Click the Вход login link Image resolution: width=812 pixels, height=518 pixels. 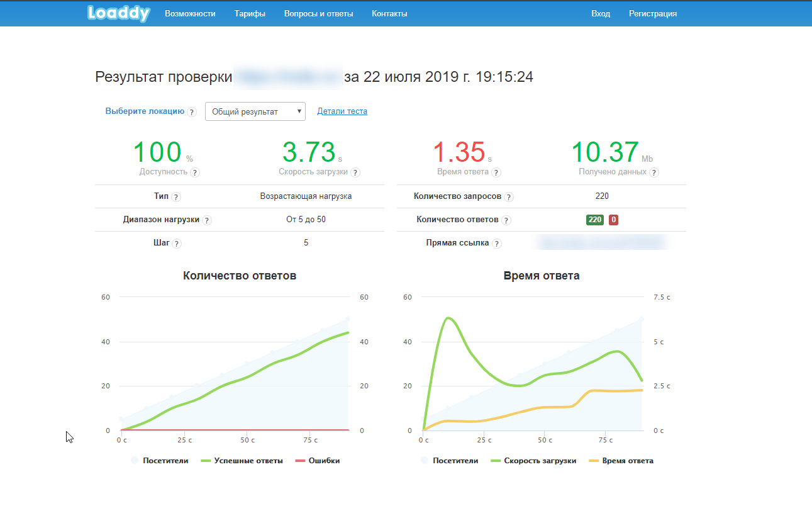click(601, 13)
